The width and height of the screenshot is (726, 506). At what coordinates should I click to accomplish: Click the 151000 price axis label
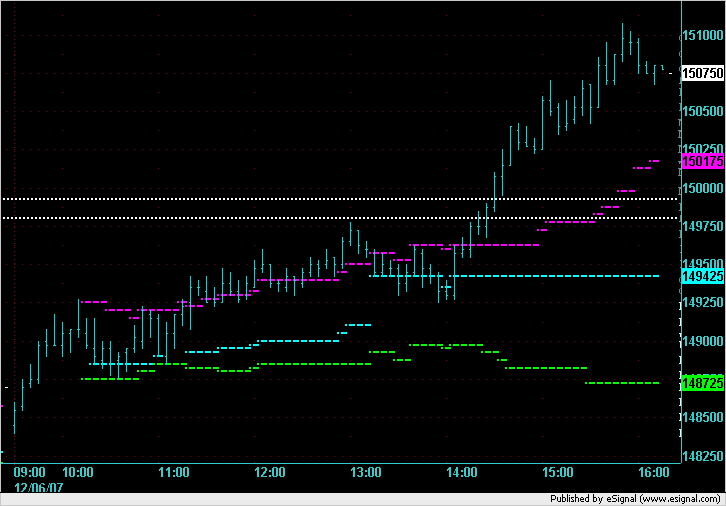coord(703,35)
